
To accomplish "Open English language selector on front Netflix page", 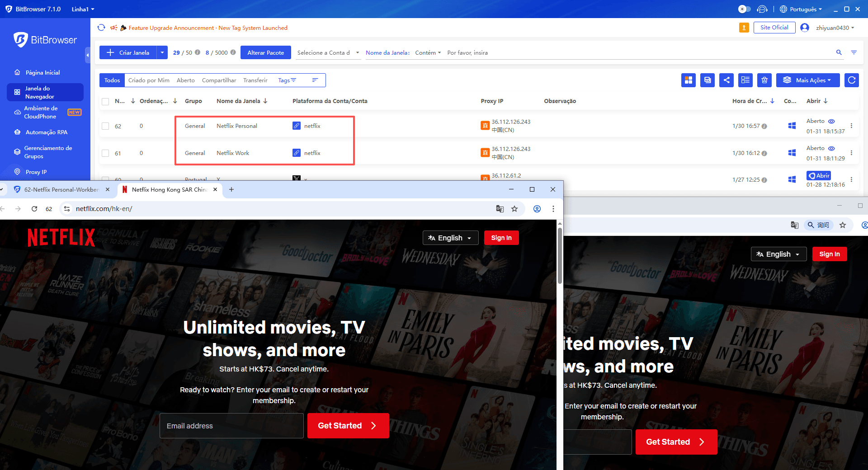I will (x=450, y=238).
